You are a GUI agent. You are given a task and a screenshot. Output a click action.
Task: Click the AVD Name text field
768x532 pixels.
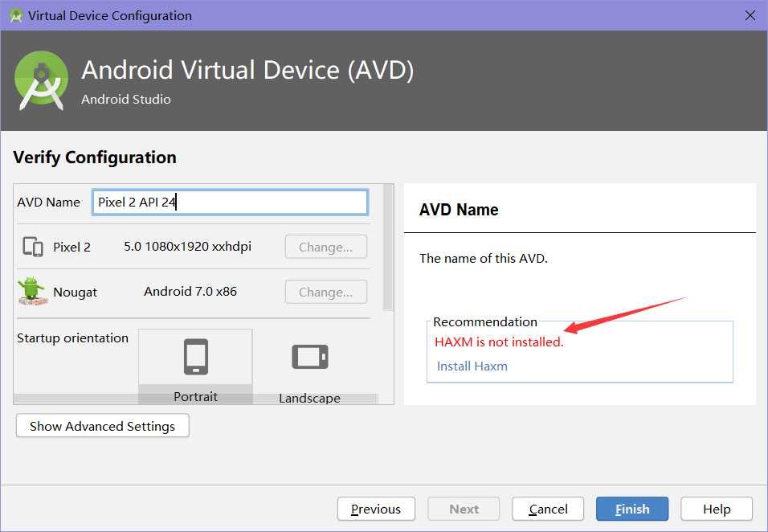coord(230,202)
